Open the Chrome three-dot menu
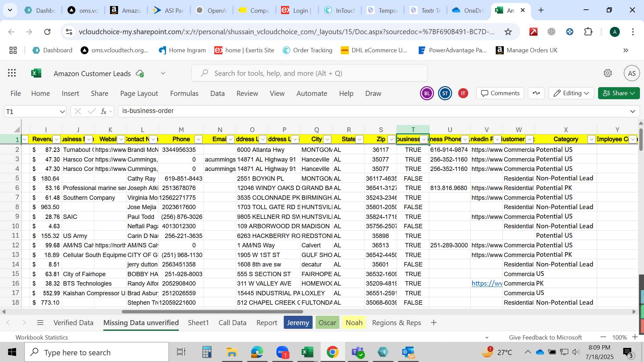The image size is (644, 362). [633, 32]
